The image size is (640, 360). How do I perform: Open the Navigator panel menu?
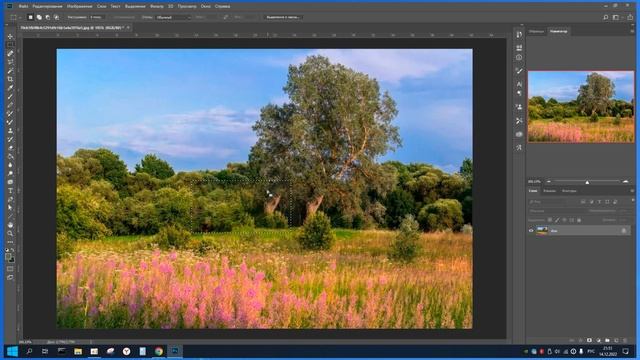632,31
